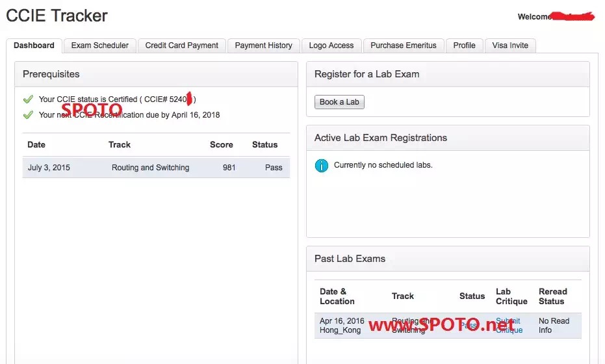Click the blue info icon for scheduled labs
The image size is (605, 364).
coord(322,165)
